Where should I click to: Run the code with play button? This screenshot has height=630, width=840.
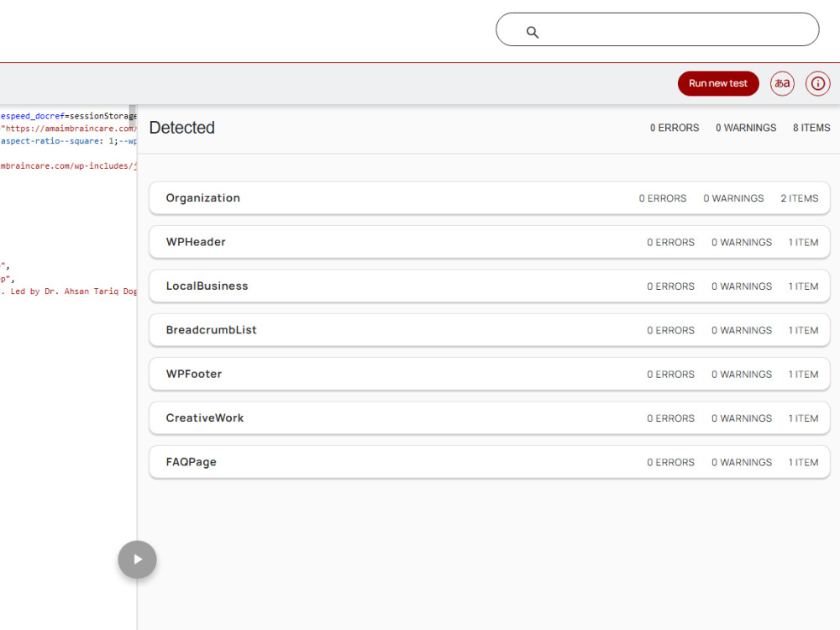point(137,559)
